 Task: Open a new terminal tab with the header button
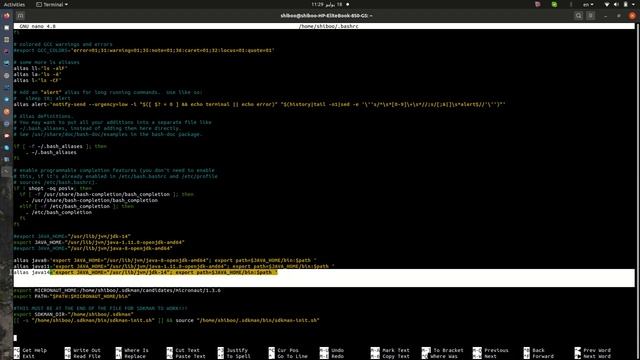click(20, 16)
